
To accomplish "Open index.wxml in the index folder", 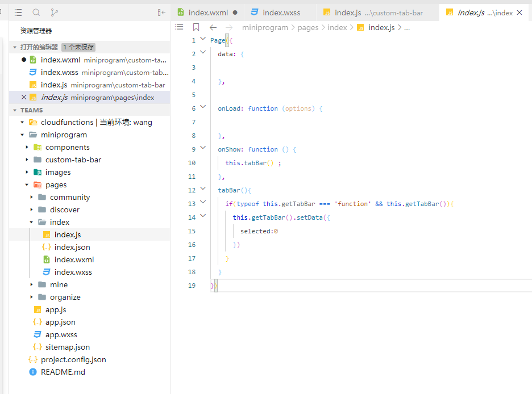I will 90,259.
